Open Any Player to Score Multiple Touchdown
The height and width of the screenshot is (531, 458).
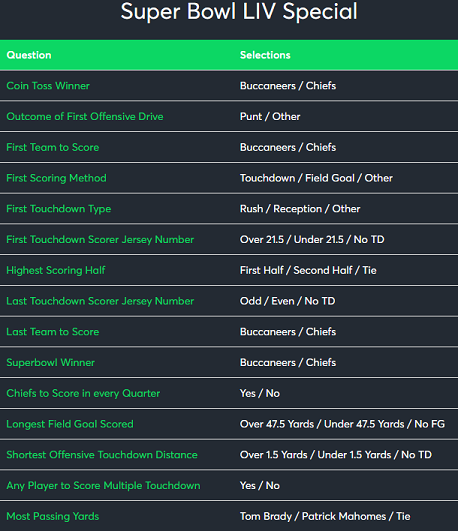click(103, 486)
